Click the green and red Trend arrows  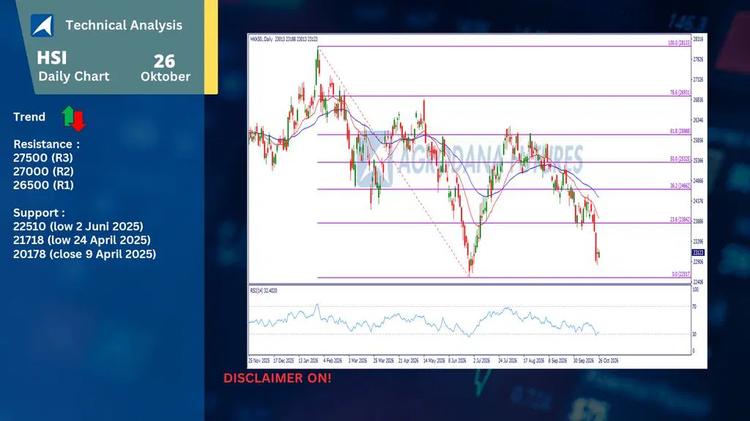click(74, 118)
